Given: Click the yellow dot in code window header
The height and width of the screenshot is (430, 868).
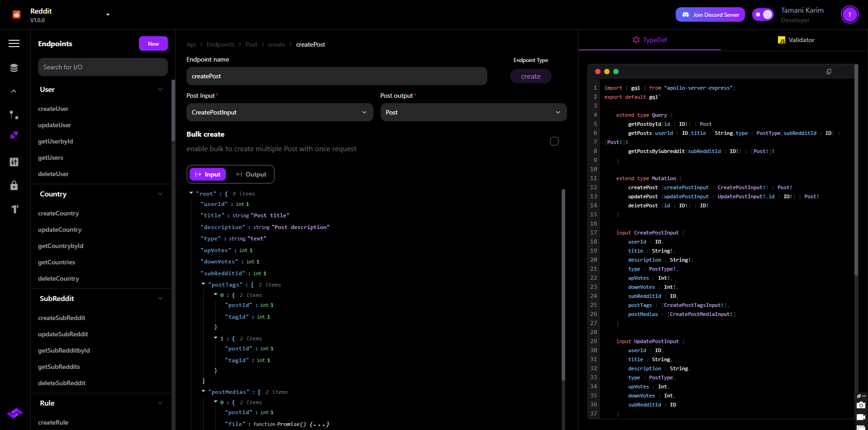Looking at the screenshot, I should pyautogui.click(x=607, y=72).
